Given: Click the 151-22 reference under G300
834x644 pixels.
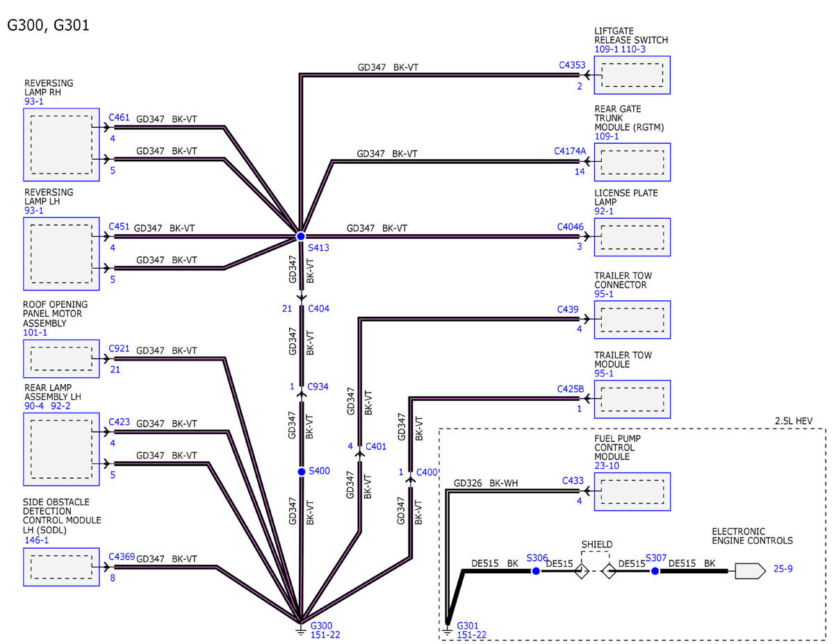Looking at the screenshot, I should tap(325, 634).
